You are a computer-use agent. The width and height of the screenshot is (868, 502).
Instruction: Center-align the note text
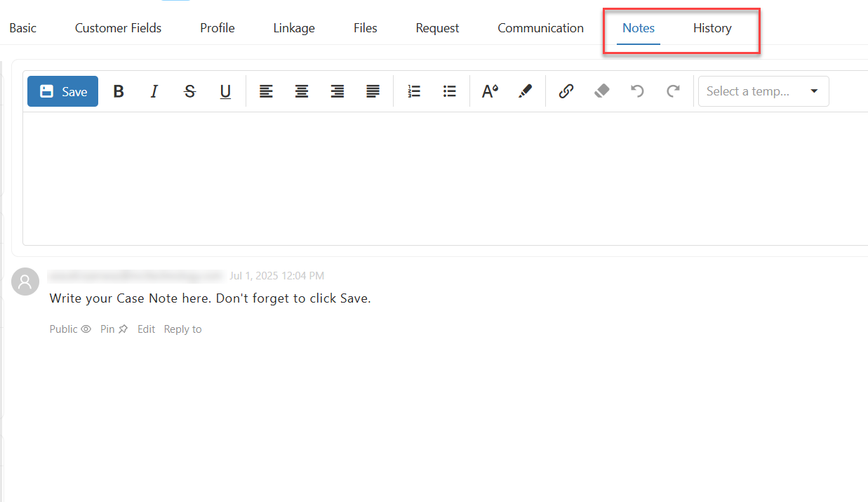pos(302,91)
